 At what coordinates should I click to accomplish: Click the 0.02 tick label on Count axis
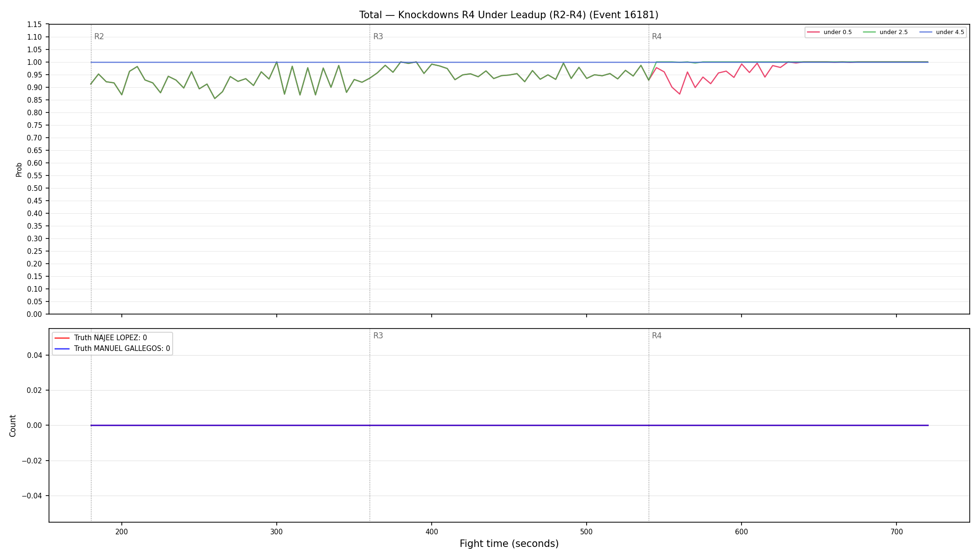(x=35, y=391)
